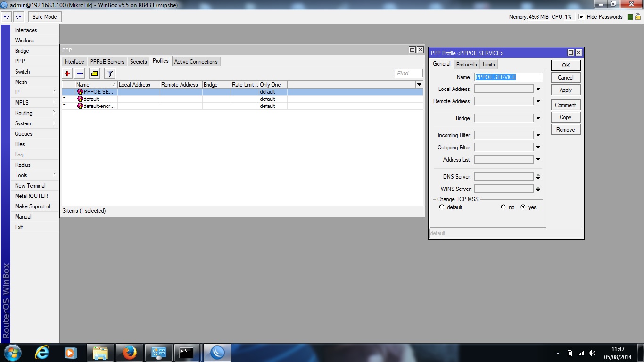The image size is (644, 362).
Task: Open the network signal tray icon
Action: (x=581, y=353)
